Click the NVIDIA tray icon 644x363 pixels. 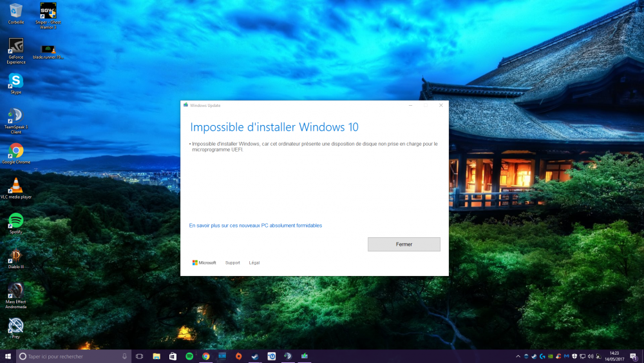pos(551,357)
